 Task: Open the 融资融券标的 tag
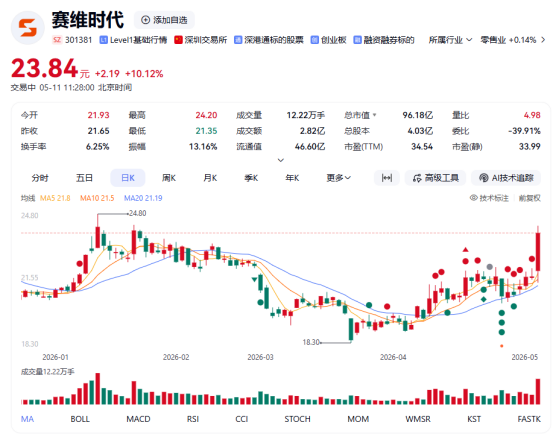[x=384, y=40]
